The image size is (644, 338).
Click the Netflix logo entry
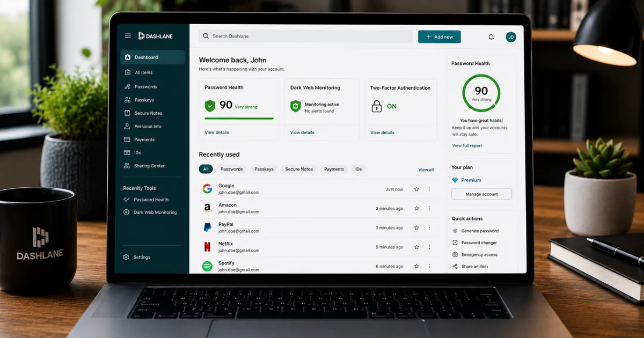207,247
